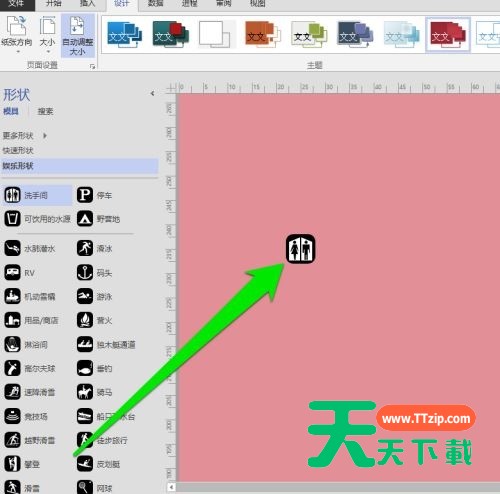The height and width of the screenshot is (494, 500).
Task: Pick the 滑冰 ice skating shape
Action: (95, 248)
